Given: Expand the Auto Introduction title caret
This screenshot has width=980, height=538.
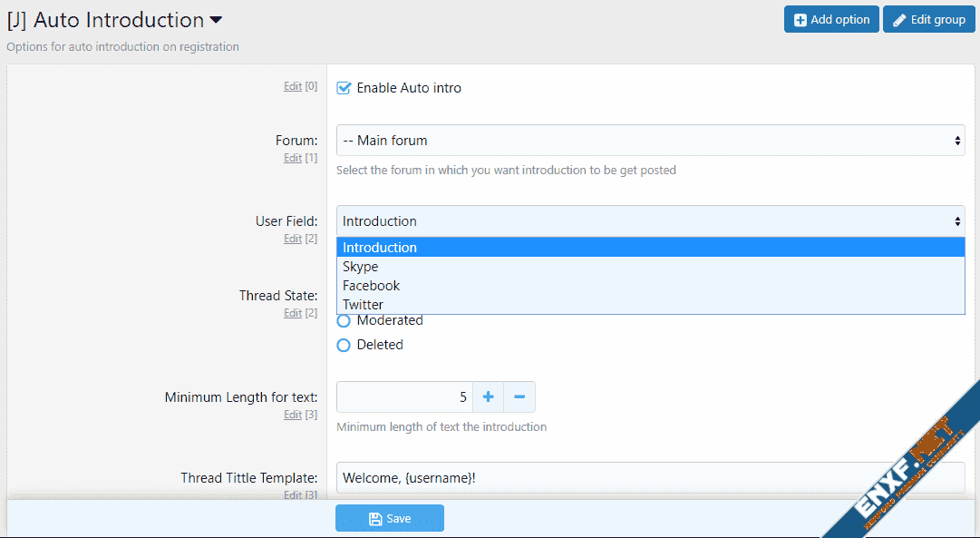Looking at the screenshot, I should click(x=216, y=20).
